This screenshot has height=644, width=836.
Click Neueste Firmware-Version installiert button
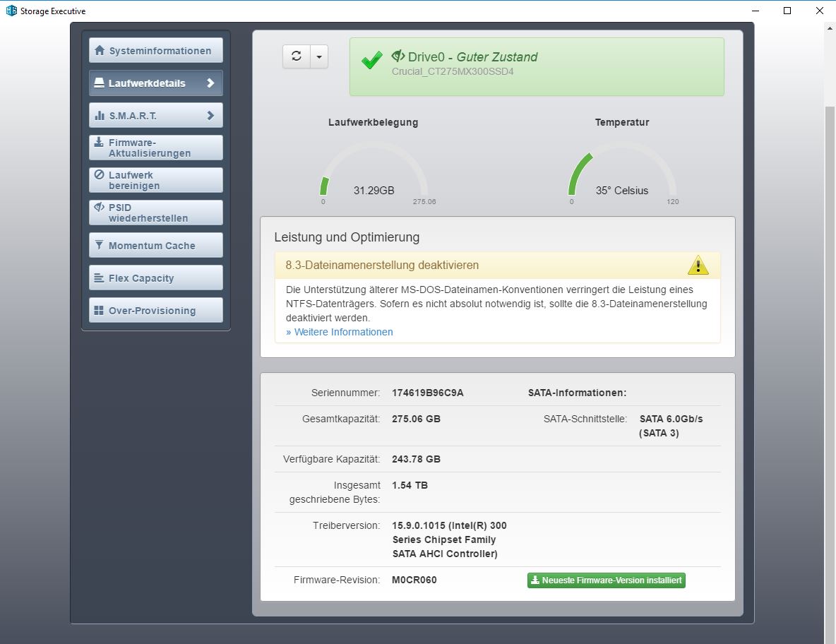click(607, 580)
